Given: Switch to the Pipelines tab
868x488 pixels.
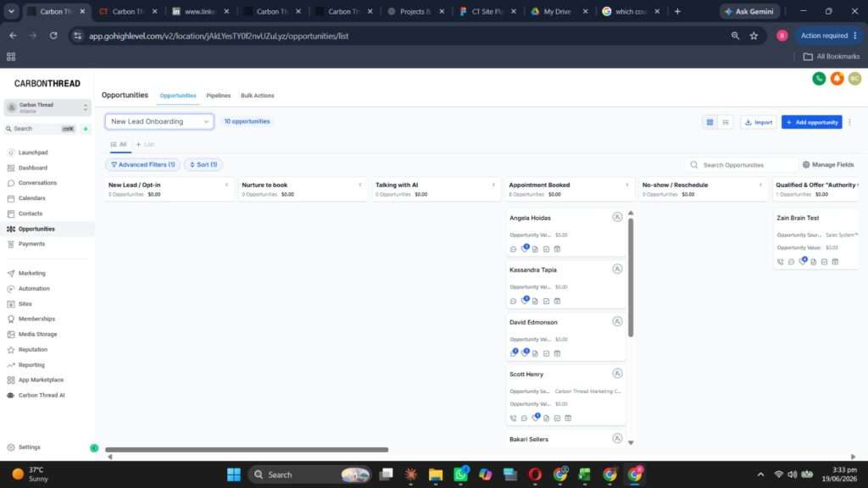Looking at the screenshot, I should 218,96.
